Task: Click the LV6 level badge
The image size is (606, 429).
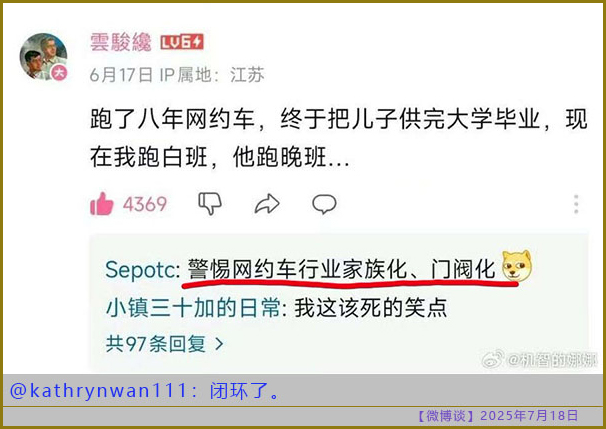Action: coord(182,42)
